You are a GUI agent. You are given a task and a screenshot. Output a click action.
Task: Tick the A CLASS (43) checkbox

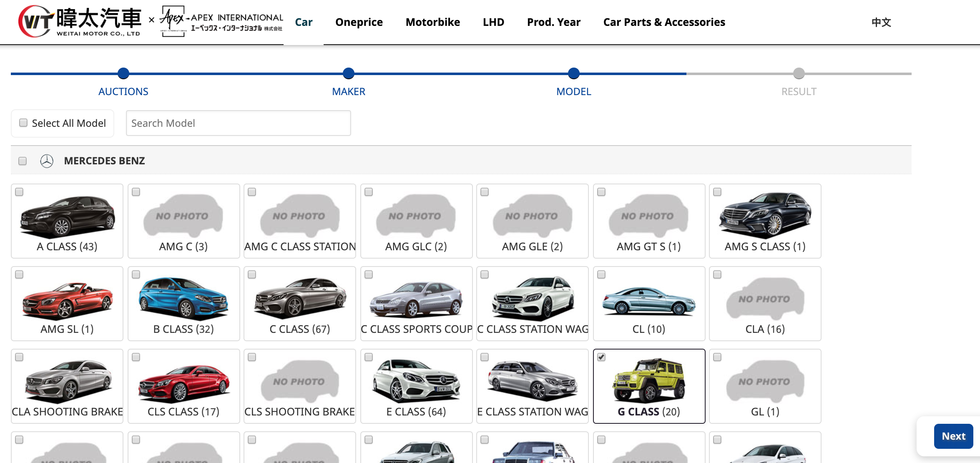(x=19, y=192)
